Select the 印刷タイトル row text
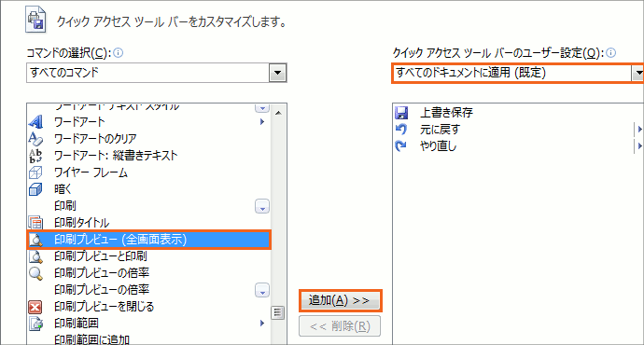 [x=82, y=223]
